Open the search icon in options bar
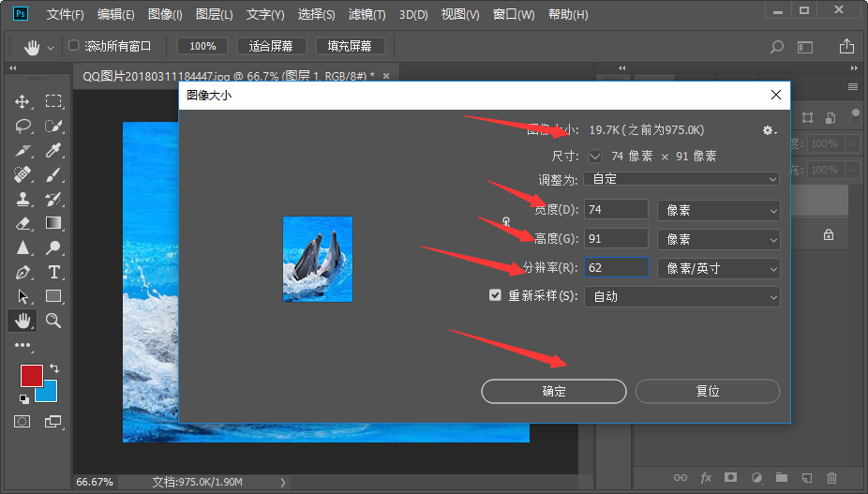 pos(777,47)
